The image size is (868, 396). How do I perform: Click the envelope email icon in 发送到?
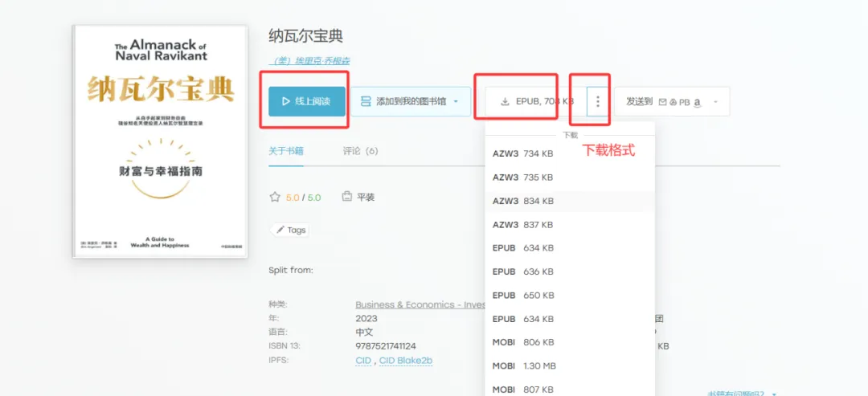tap(662, 102)
